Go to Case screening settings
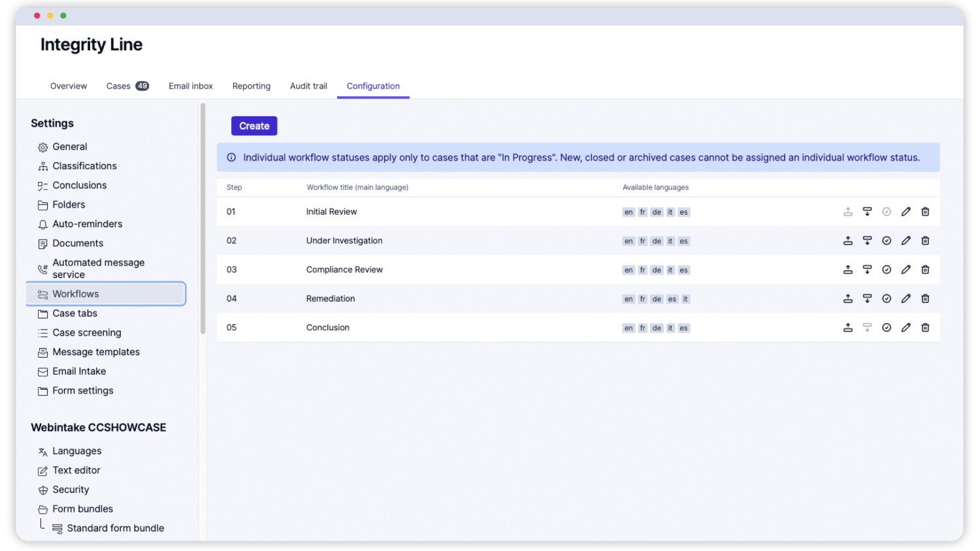The image size is (980, 551). 87,333
